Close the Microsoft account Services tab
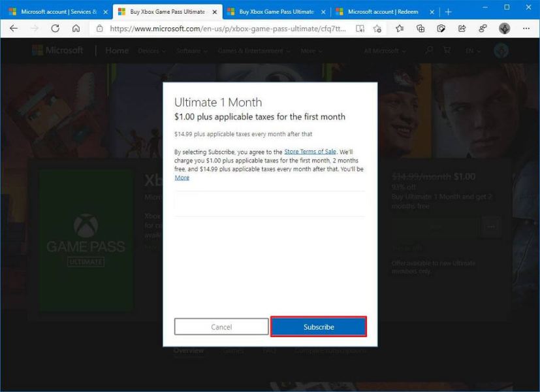 105,12
